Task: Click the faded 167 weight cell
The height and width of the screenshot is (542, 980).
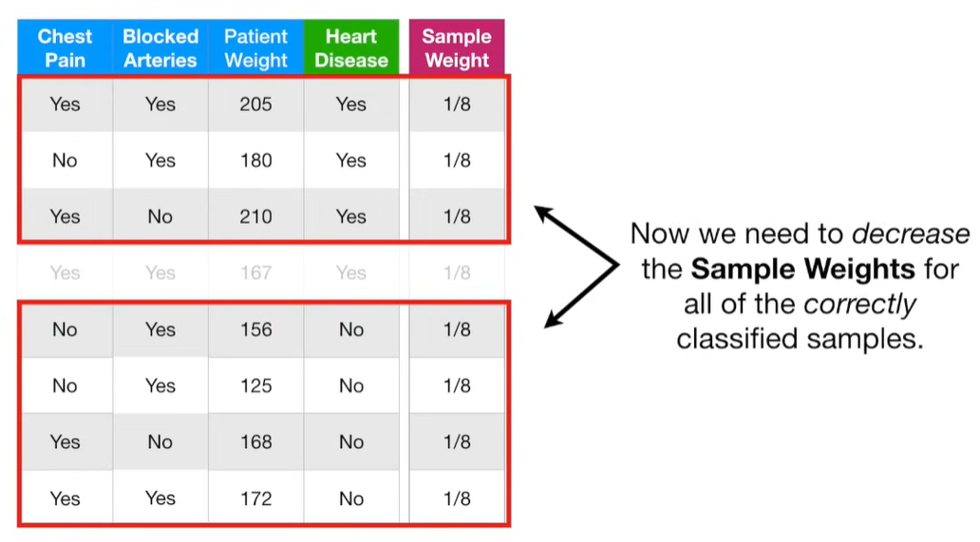Action: tap(255, 272)
